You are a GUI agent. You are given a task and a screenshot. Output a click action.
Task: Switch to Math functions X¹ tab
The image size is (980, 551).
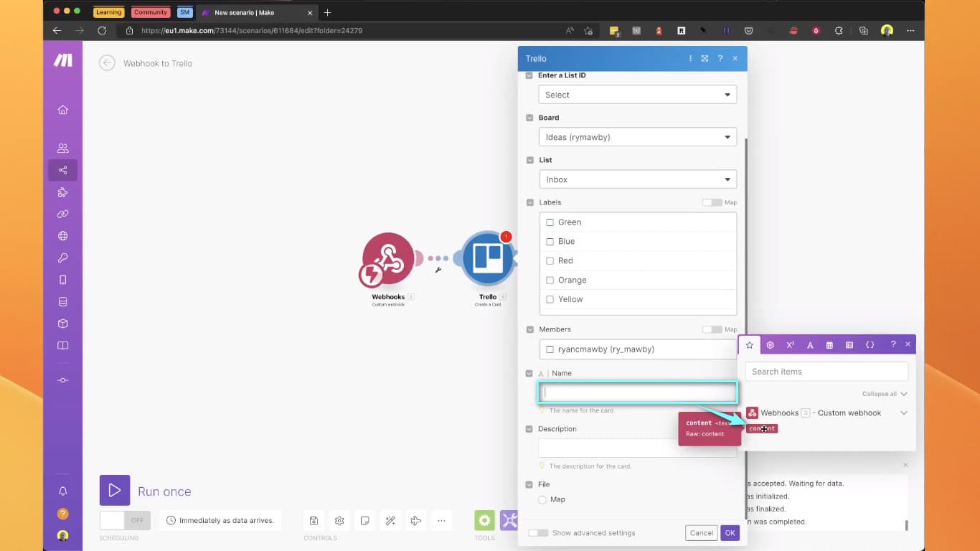790,344
